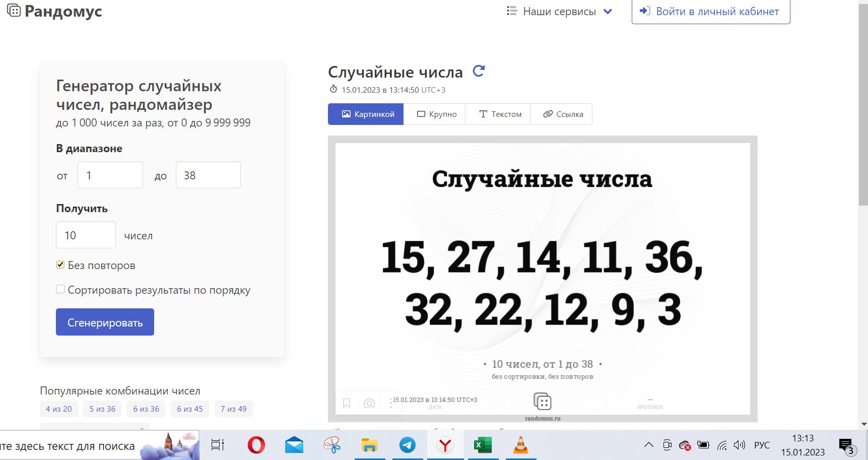Viewport: 868px width, 460px height.
Task: Open the taskbar clock showing 13:13
Action: [803, 445]
